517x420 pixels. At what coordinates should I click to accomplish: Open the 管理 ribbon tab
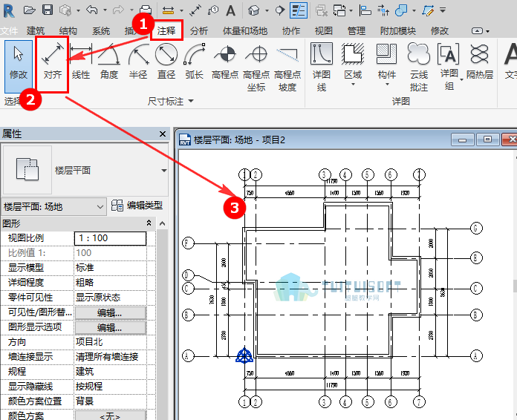[357, 31]
